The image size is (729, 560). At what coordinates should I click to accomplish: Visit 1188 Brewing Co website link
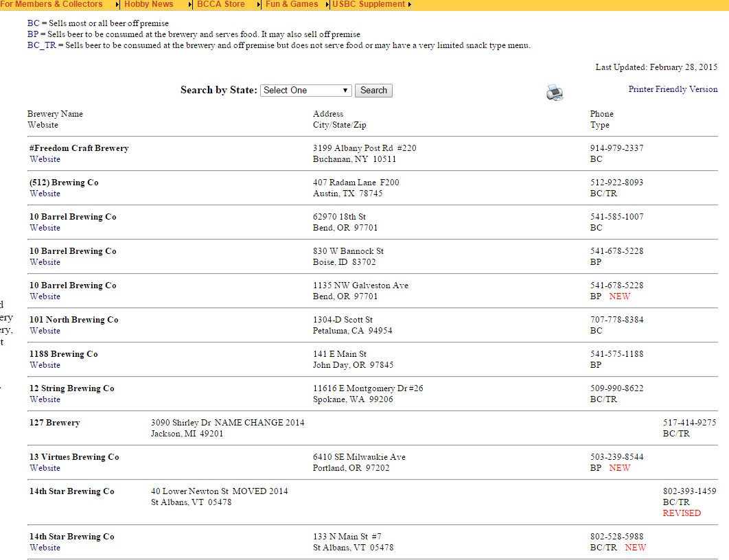click(x=45, y=365)
